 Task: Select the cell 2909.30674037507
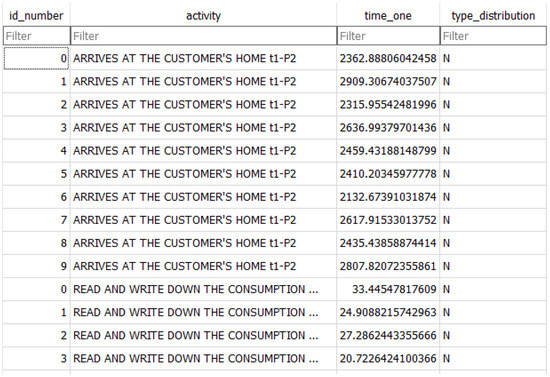pos(388,81)
